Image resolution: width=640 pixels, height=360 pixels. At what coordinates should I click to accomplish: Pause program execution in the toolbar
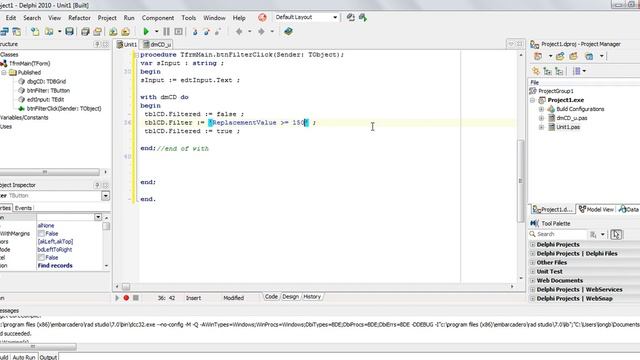[x=167, y=31]
